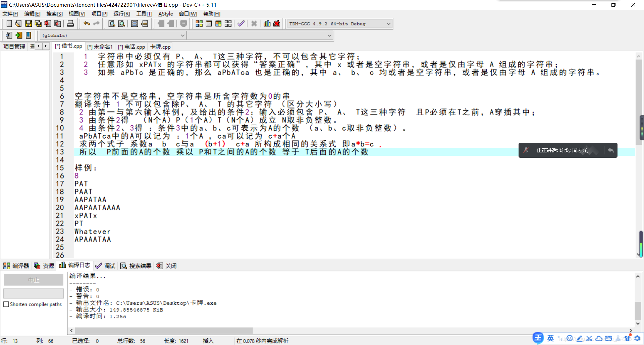644x345 pixels.
Task: Switch to the 电话.cpp editor tab
Action: [x=131, y=47]
